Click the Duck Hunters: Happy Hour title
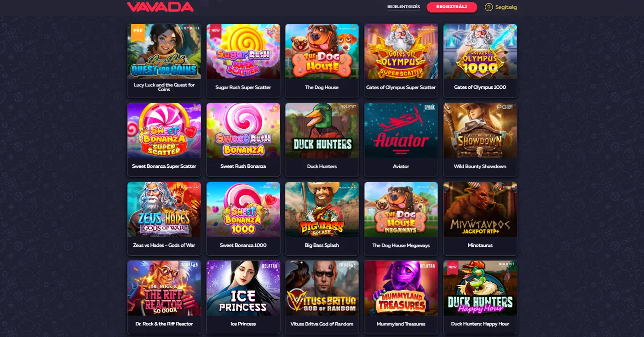Screen dimensions: 644x337 pos(480,324)
